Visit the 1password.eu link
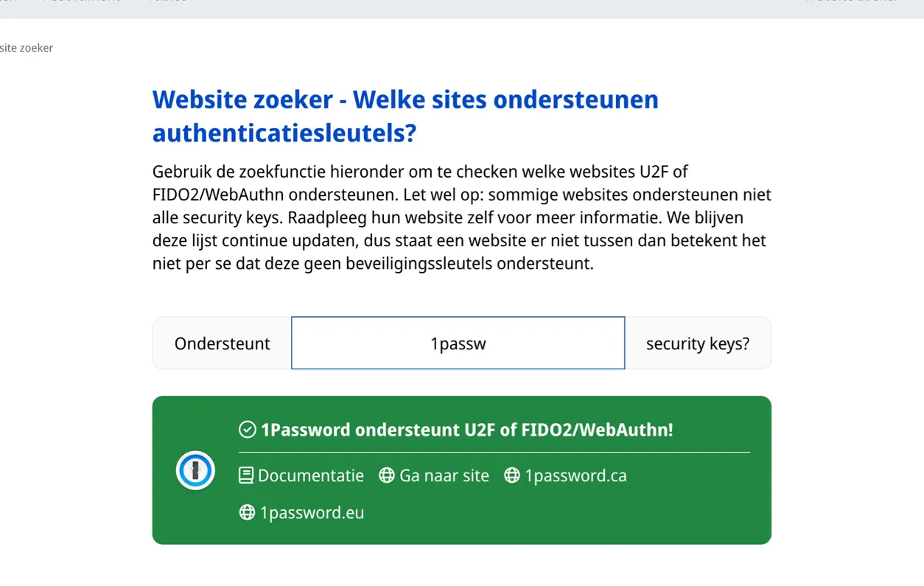 (311, 512)
